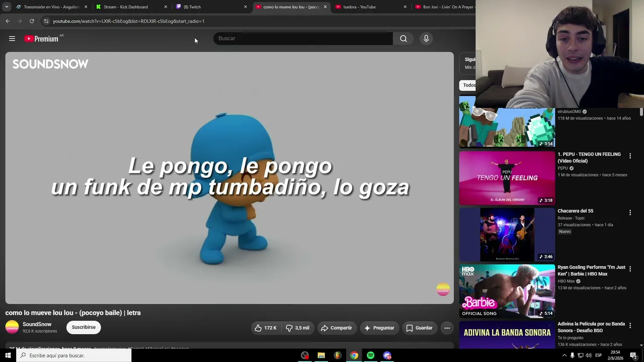
Task: Open Barbie official song thumbnail
Action: (x=507, y=291)
